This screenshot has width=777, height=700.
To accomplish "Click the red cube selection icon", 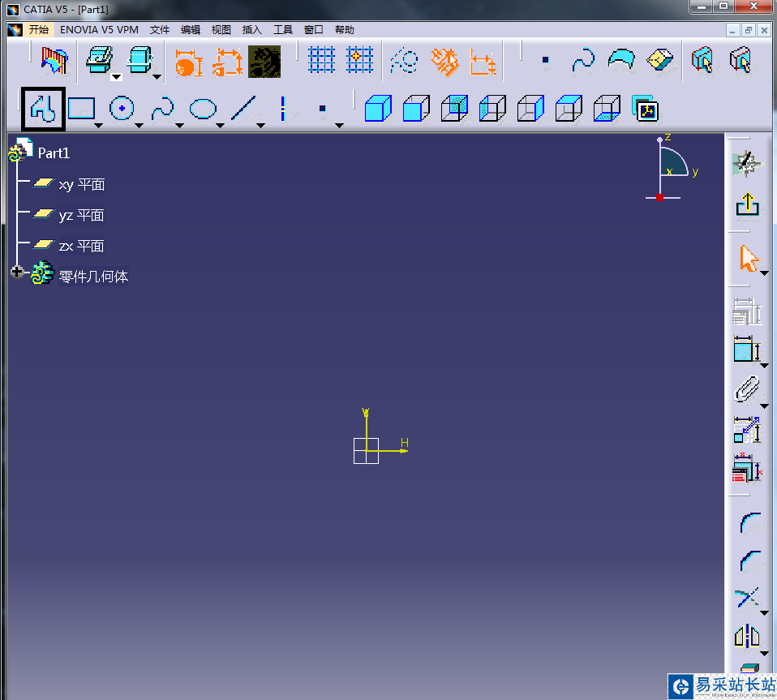I will coord(702,60).
